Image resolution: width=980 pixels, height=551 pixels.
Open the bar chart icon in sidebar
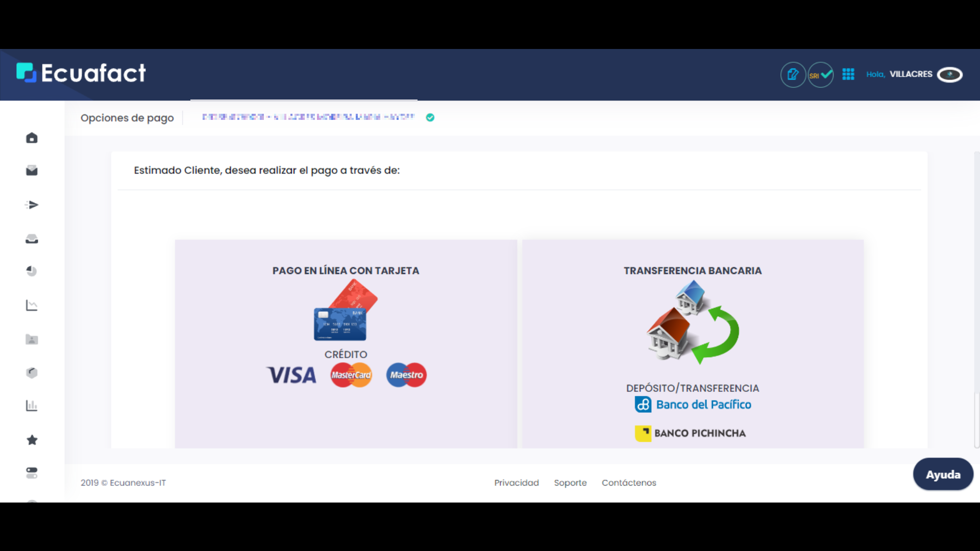[32, 406]
